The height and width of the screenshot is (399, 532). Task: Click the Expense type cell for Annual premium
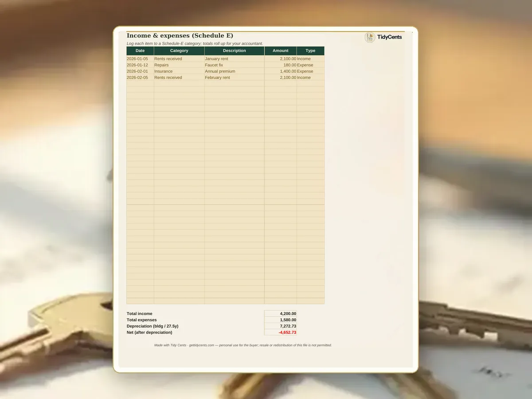(x=310, y=71)
